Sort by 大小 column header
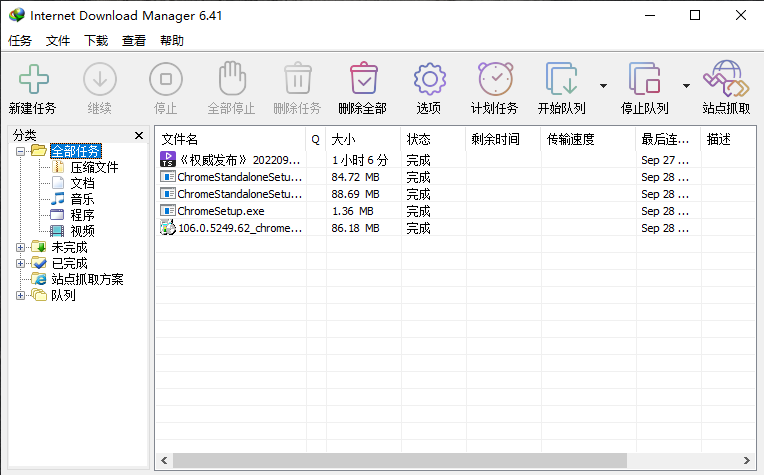 click(x=363, y=139)
